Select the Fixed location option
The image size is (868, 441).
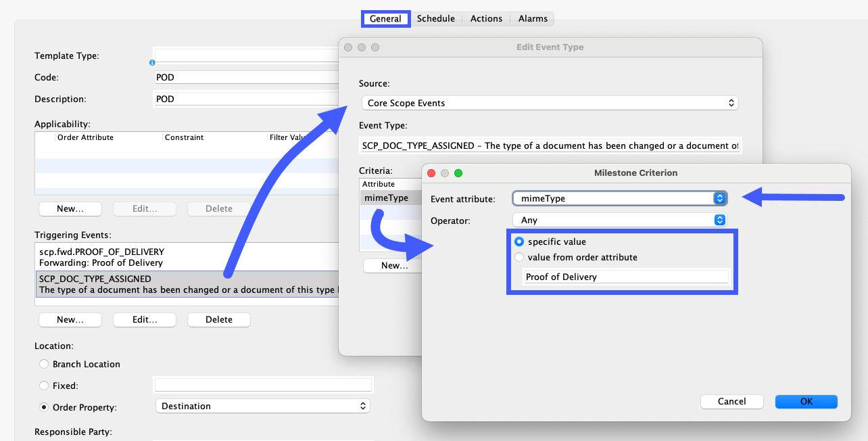point(44,386)
